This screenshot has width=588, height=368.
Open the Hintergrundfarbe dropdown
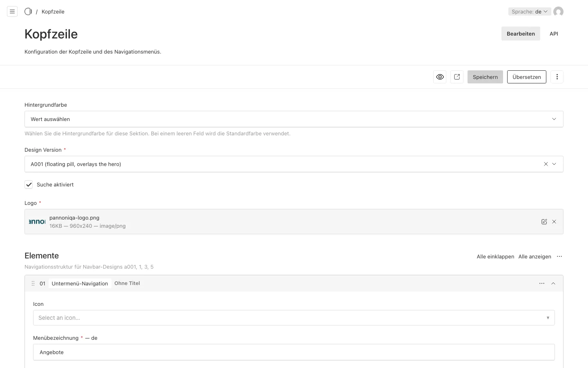coord(294,119)
